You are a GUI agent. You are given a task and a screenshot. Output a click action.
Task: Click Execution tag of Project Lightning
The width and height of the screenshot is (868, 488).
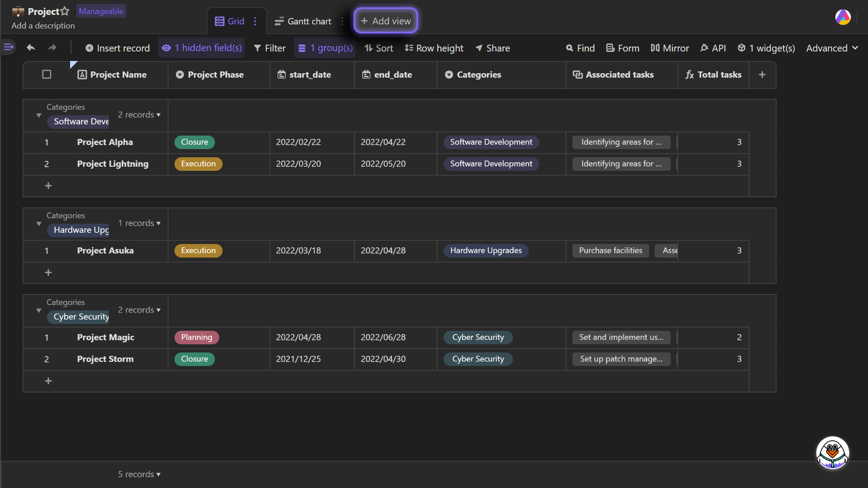pos(198,164)
